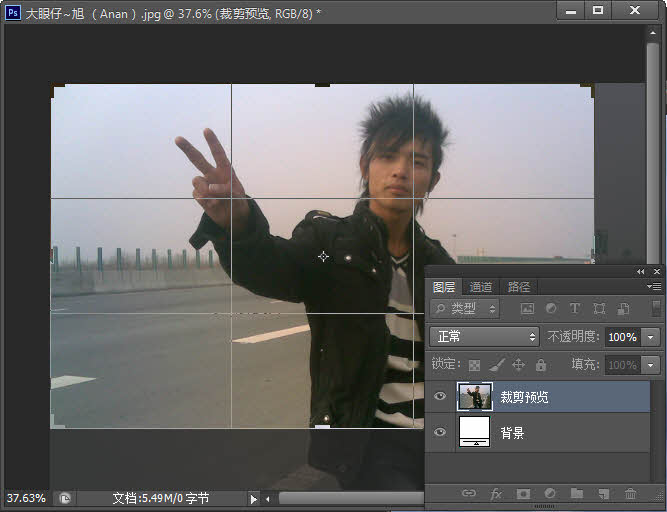Switch to the 通道 tab
The width and height of the screenshot is (667, 512).
[x=481, y=287]
